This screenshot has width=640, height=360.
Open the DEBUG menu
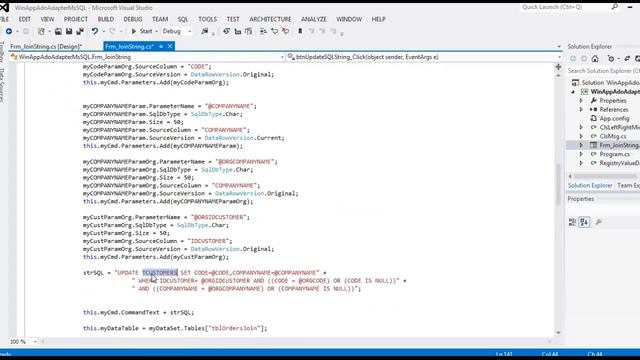coord(133,19)
